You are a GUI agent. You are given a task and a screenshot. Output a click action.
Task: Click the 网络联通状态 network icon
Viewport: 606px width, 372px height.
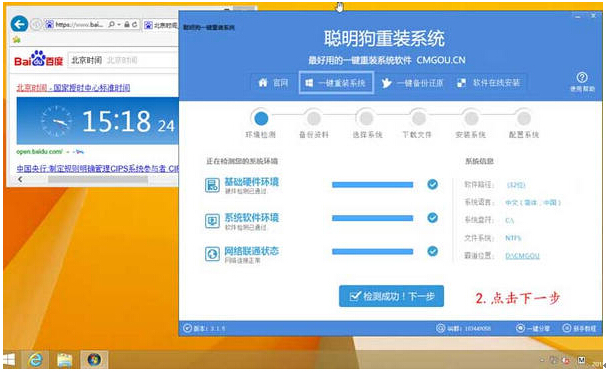click(x=212, y=254)
